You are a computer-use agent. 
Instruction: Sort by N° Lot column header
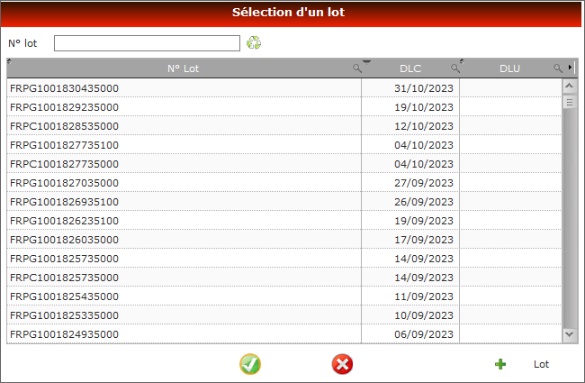183,69
